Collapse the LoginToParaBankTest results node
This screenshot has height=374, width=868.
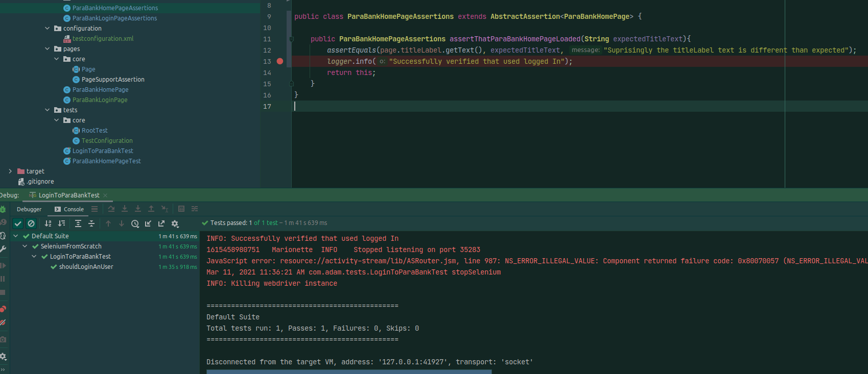pos(34,257)
